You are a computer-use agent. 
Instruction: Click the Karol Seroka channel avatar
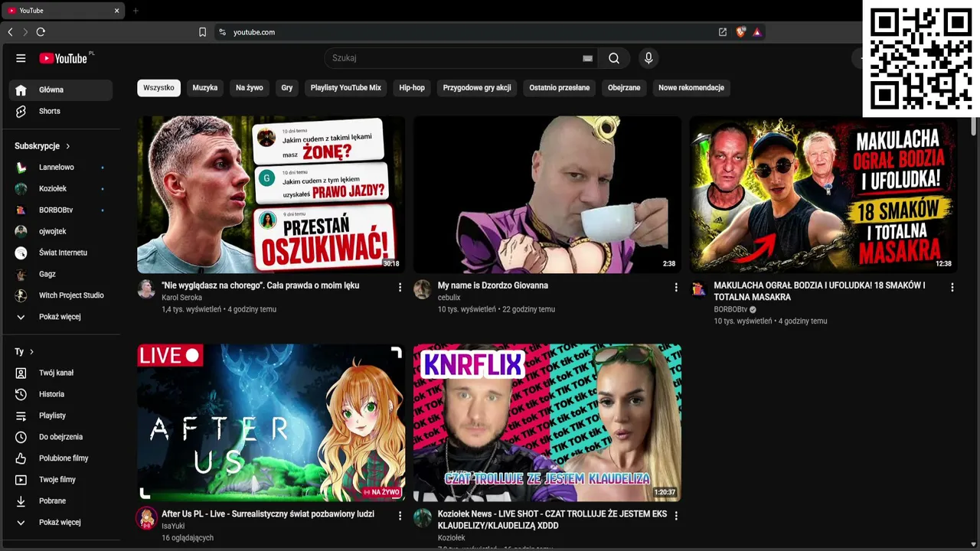point(146,289)
